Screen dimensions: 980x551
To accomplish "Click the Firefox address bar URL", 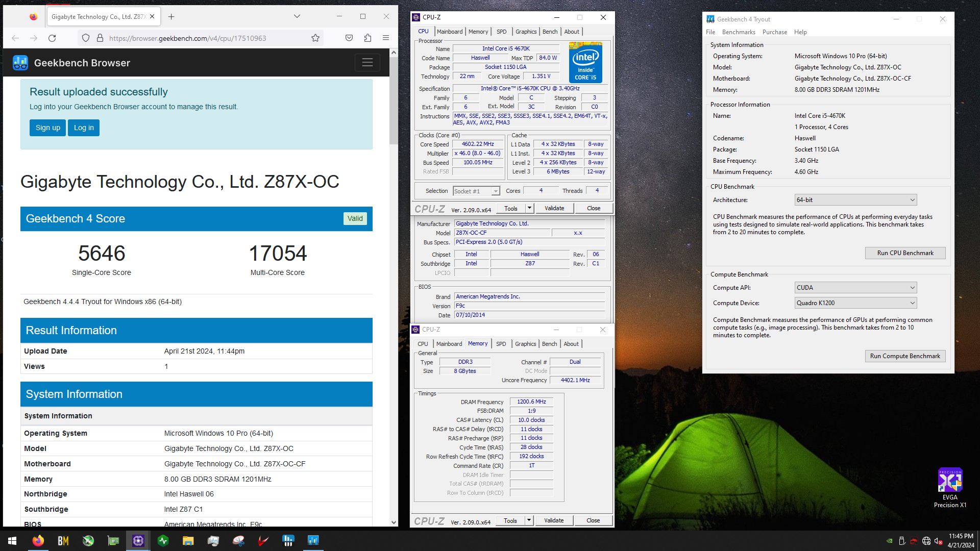I will coord(188,38).
